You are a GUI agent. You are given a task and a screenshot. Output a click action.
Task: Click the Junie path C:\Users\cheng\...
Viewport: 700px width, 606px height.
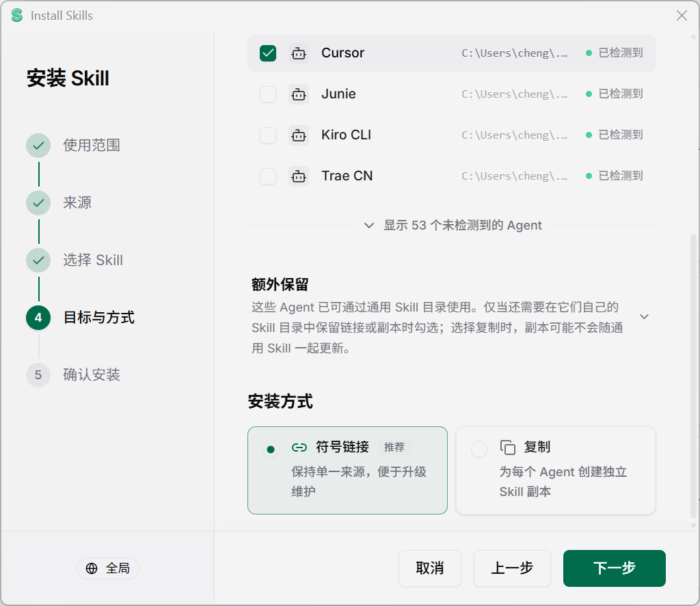pos(515,94)
